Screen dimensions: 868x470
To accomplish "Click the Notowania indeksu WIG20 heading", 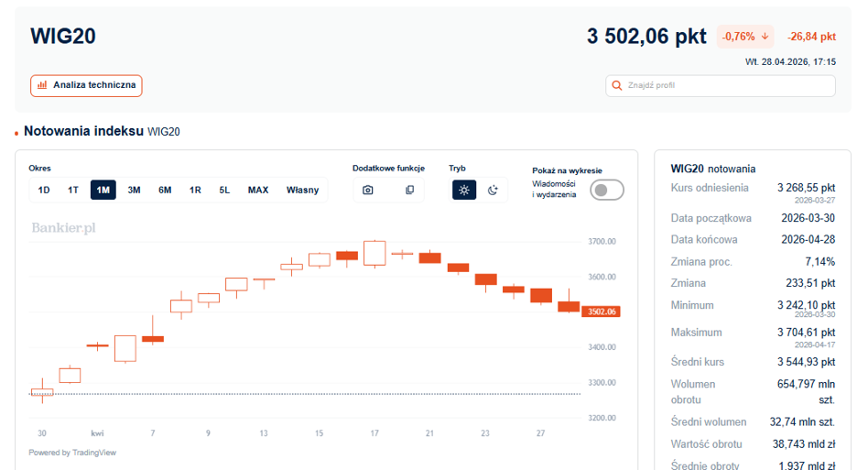I will pos(102,131).
